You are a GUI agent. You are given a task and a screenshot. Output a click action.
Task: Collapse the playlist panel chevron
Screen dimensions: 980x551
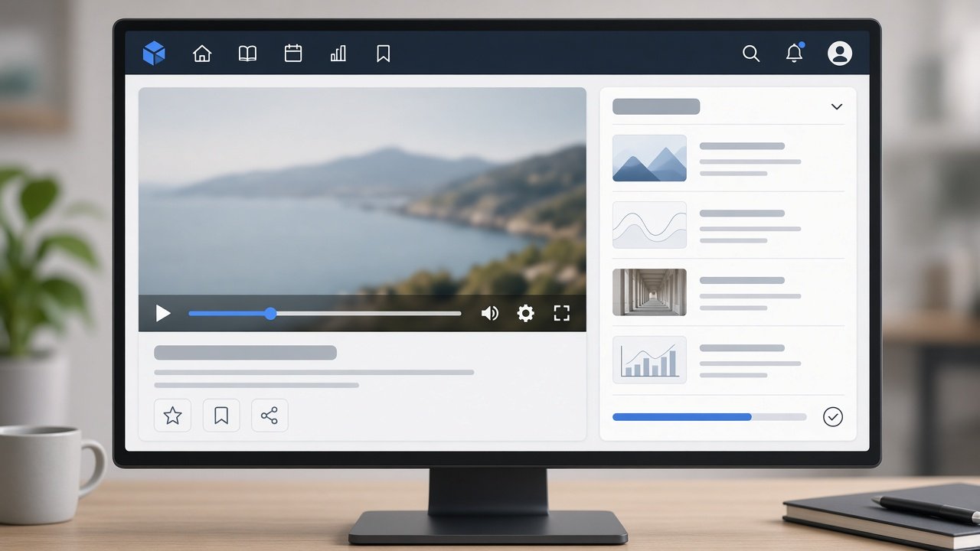click(x=837, y=106)
